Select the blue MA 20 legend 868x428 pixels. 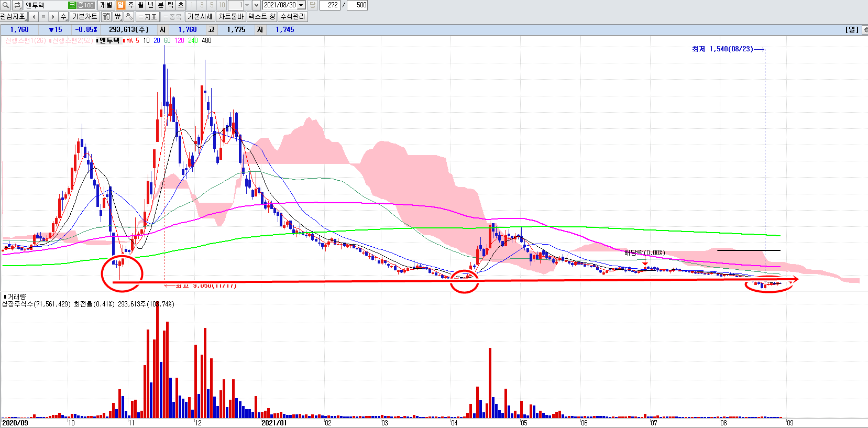pyautogui.click(x=157, y=40)
